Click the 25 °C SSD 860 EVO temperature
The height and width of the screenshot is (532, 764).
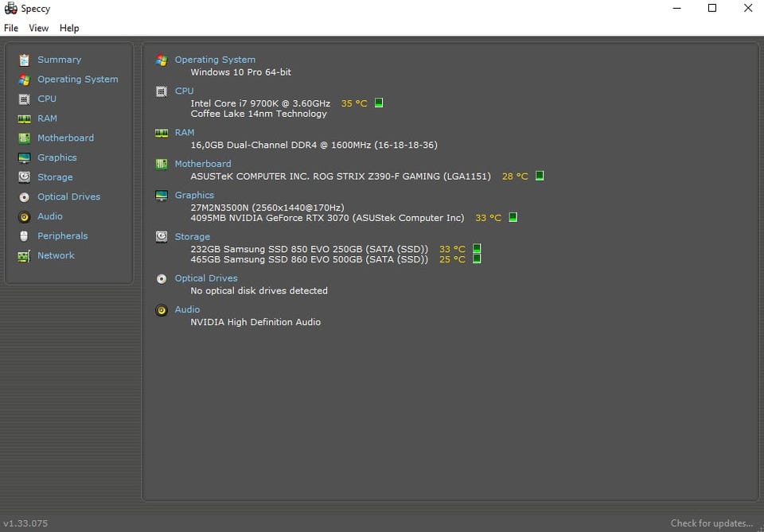[x=452, y=259]
